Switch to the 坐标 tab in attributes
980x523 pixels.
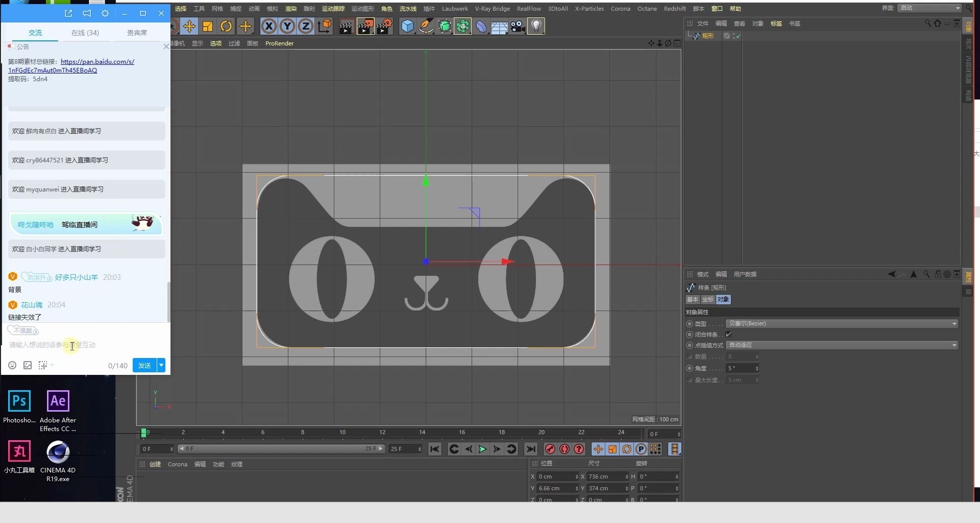(708, 299)
